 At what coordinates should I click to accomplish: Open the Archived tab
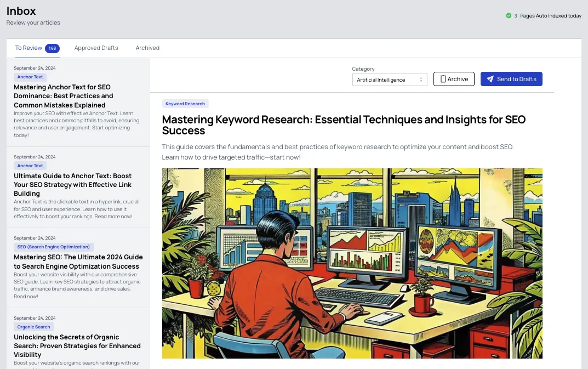147,48
